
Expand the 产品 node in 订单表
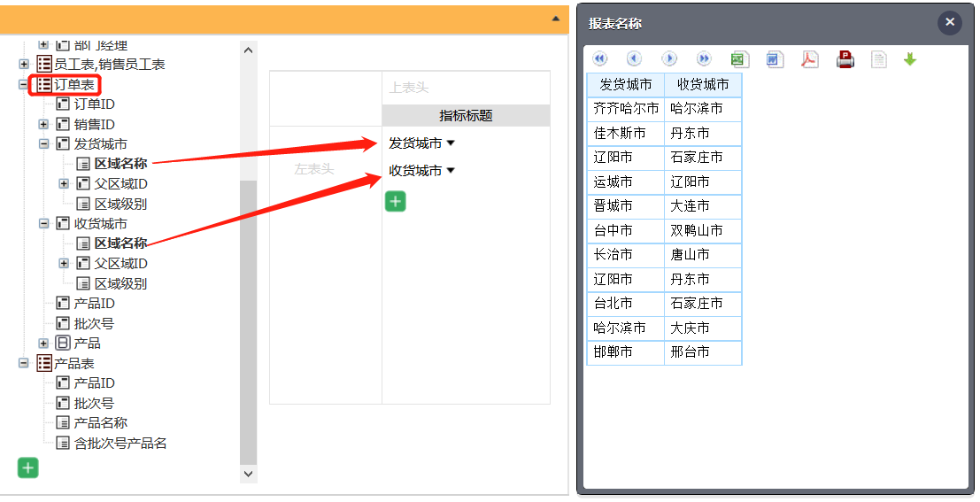point(43,344)
